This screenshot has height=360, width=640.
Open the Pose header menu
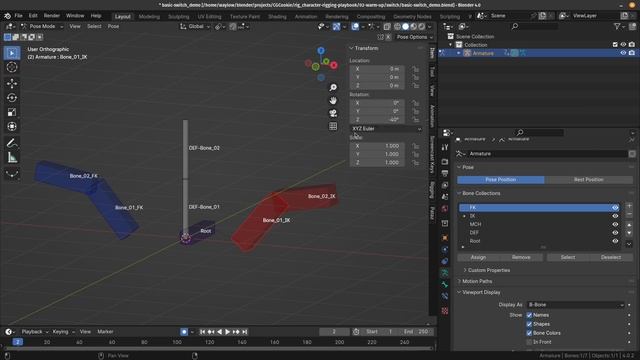click(x=113, y=26)
